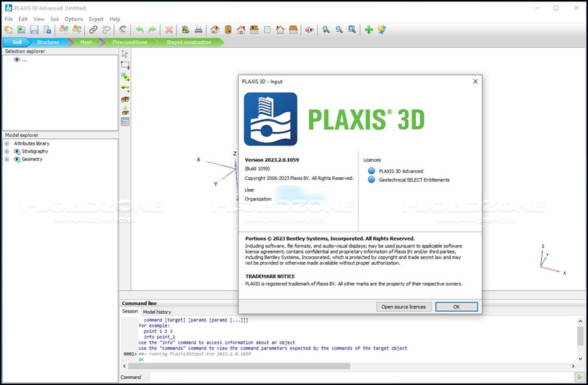Click the create borehole green bar tool

coord(125,88)
